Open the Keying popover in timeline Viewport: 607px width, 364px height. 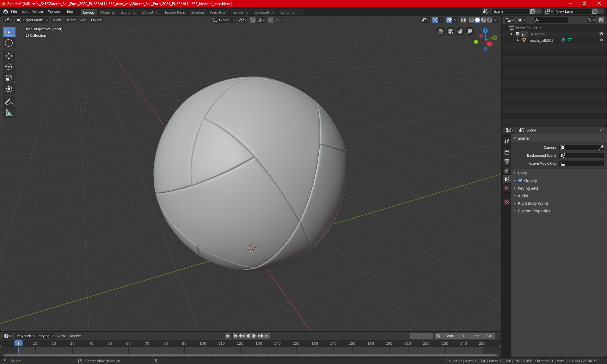(x=46, y=336)
